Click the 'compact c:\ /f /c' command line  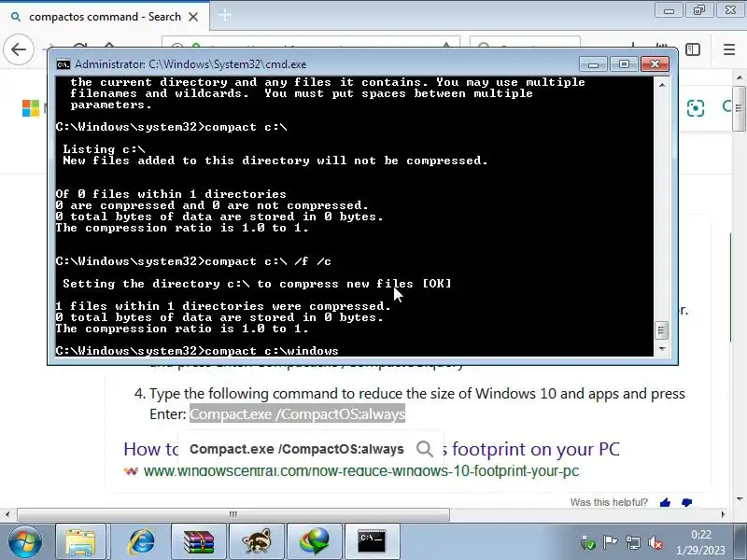click(193, 261)
